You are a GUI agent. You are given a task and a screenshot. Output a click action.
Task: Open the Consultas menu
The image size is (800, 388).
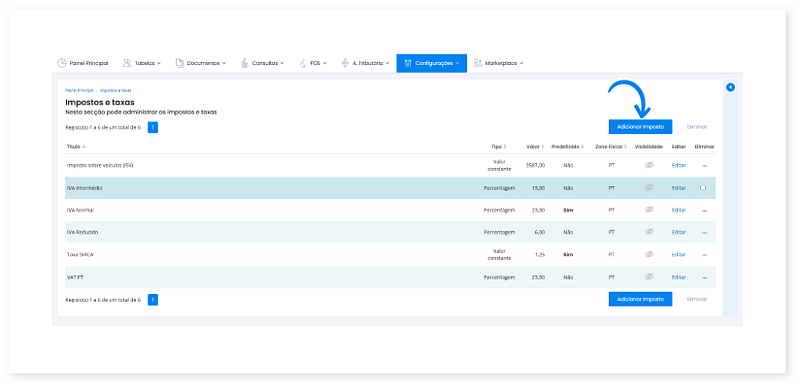coord(262,63)
